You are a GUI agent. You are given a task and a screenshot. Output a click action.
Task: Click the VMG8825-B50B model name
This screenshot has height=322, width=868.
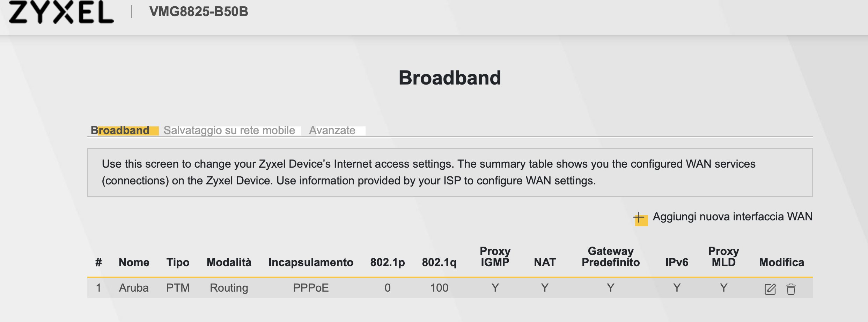[199, 12]
